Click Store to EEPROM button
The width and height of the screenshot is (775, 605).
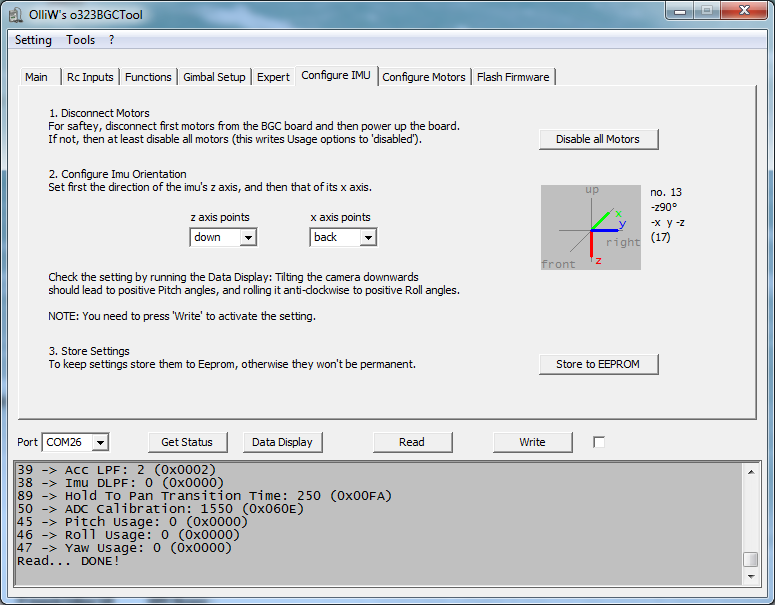click(x=598, y=364)
